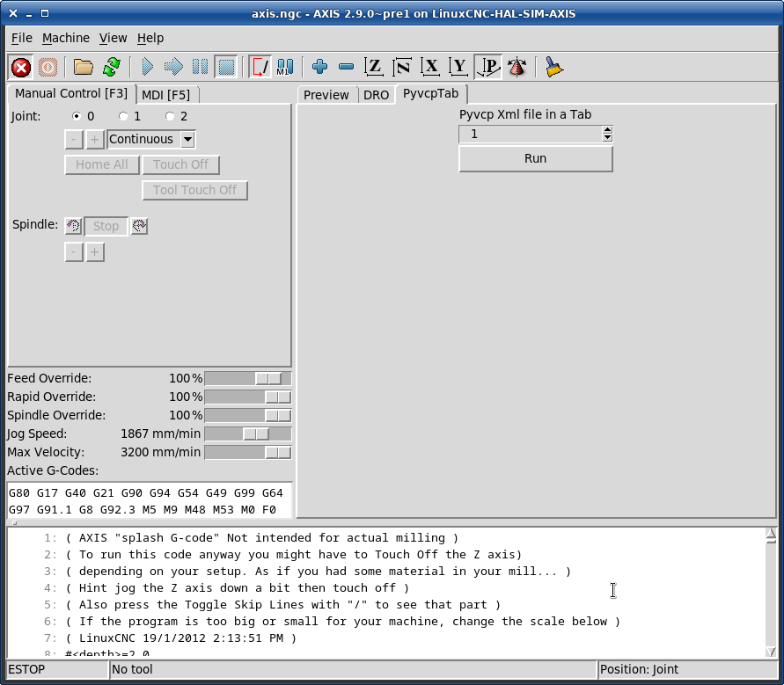Open the Help menu
This screenshot has height=685, width=784.
click(150, 38)
